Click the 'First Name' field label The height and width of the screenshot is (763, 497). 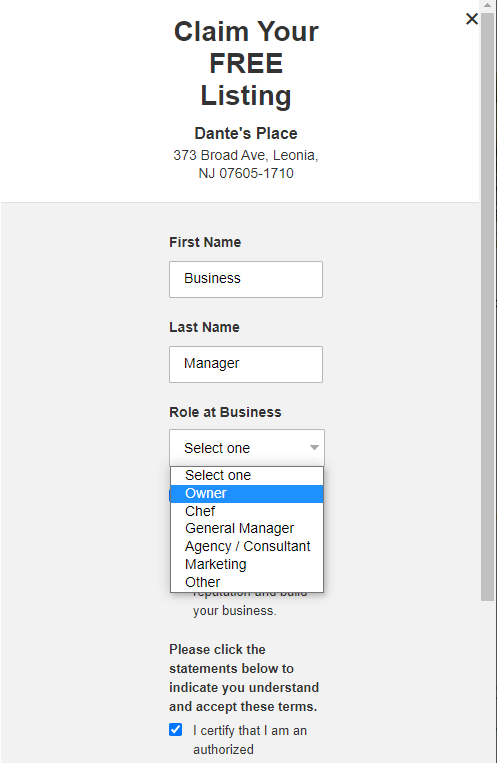coord(205,242)
